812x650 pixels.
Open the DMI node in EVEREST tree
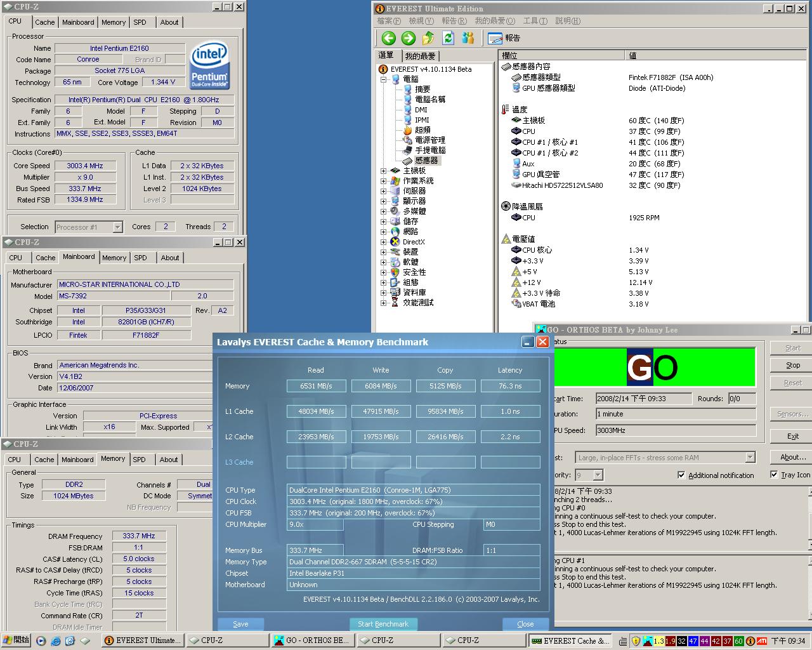point(421,110)
